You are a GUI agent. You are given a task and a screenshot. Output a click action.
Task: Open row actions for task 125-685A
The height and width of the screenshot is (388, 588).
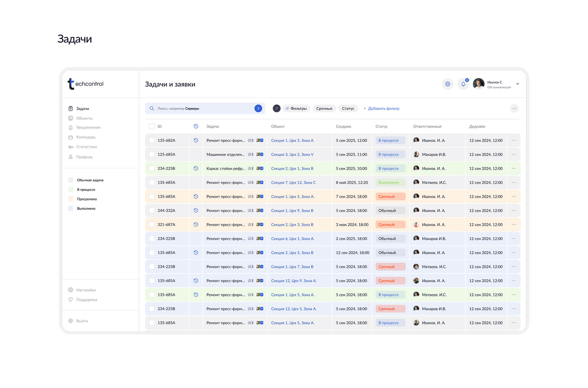pos(514,155)
